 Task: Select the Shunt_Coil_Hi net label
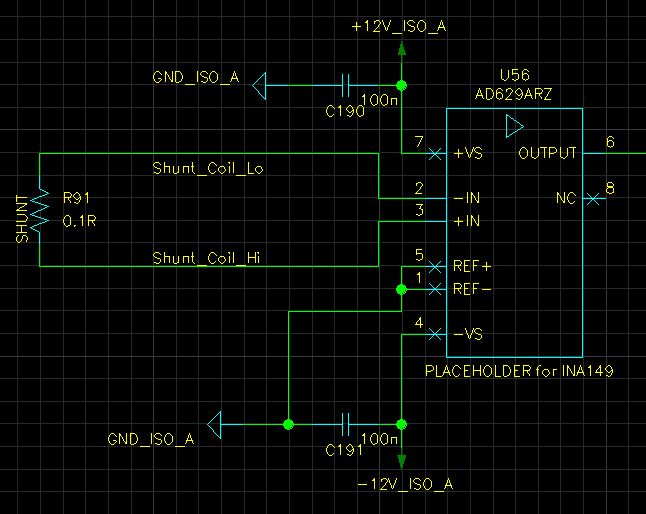(206, 258)
